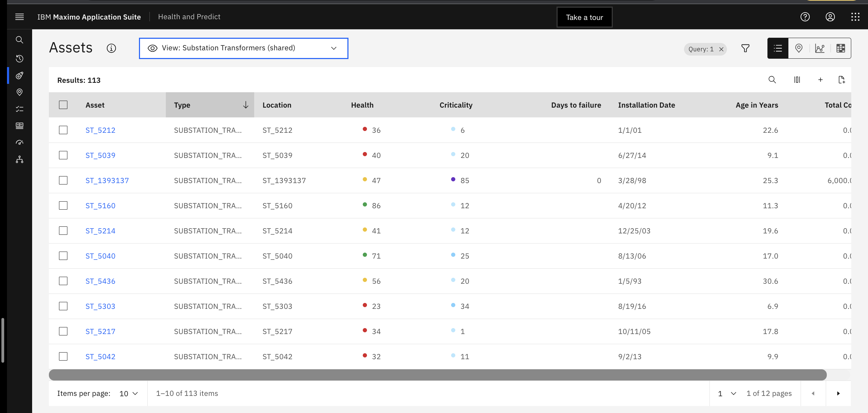Open the View Substation Transformers dropdown
This screenshot has height=413, width=868.
pyautogui.click(x=244, y=48)
